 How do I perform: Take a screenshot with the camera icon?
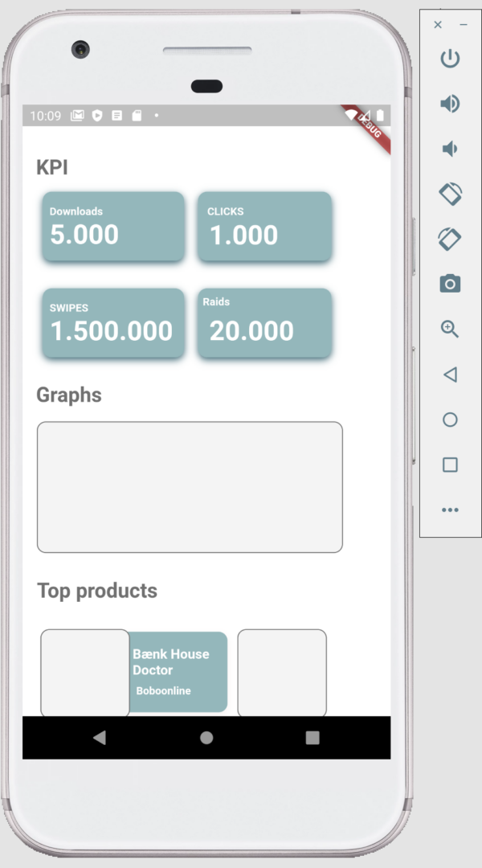[450, 284]
